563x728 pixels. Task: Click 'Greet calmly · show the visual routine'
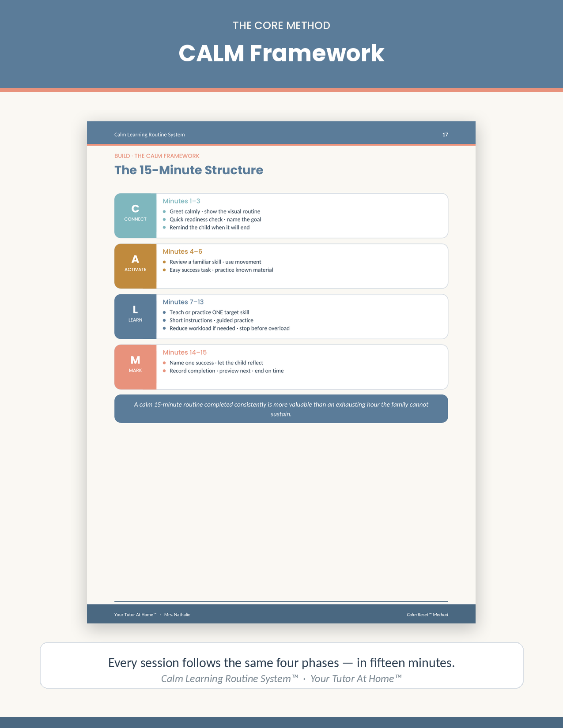[215, 211]
